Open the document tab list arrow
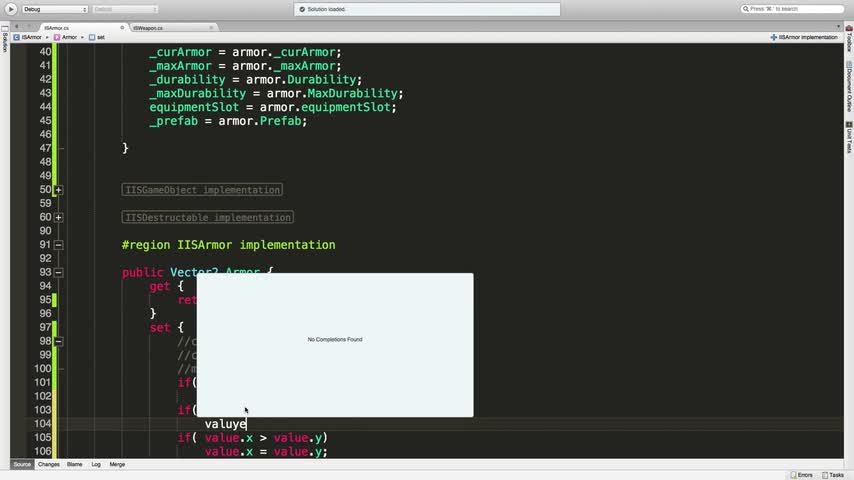Screen dimensions: 854x480 838,27
